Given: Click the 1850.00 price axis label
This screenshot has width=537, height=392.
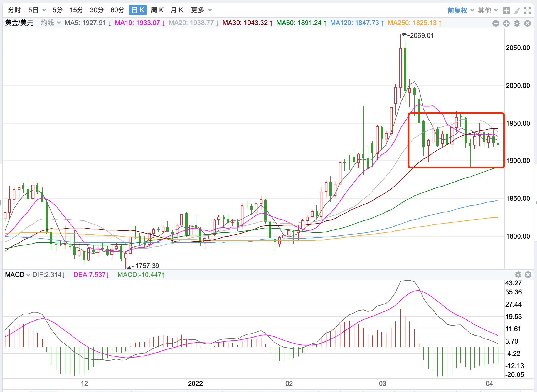Looking at the screenshot, I should click(518, 199).
